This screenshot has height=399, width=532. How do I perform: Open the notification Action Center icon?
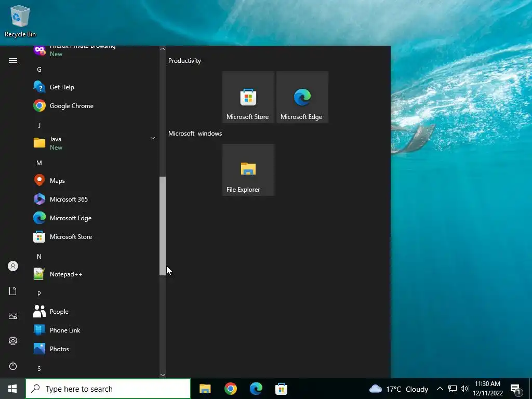tap(515, 390)
